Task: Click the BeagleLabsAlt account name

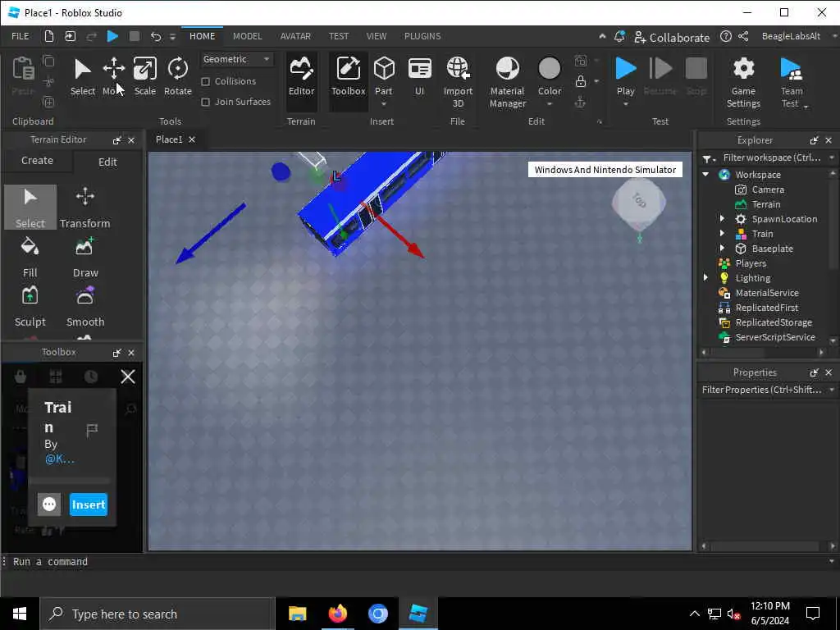Action: pos(791,36)
